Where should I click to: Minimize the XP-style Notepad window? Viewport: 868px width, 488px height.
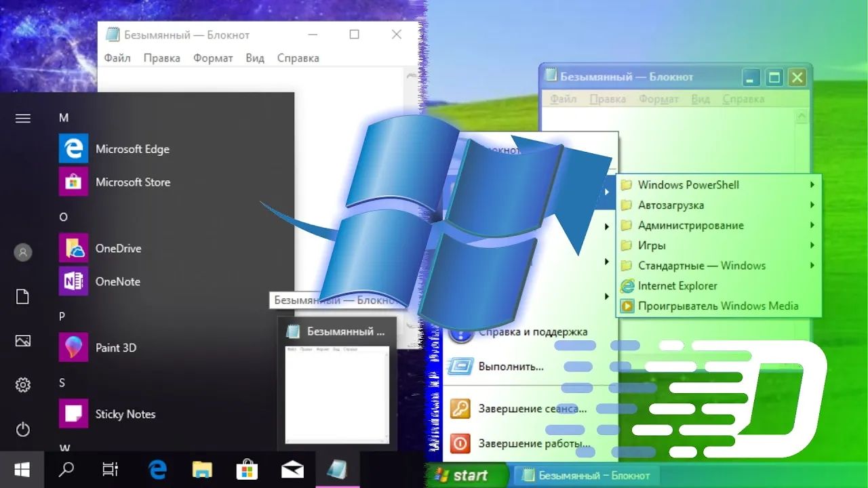(x=751, y=77)
